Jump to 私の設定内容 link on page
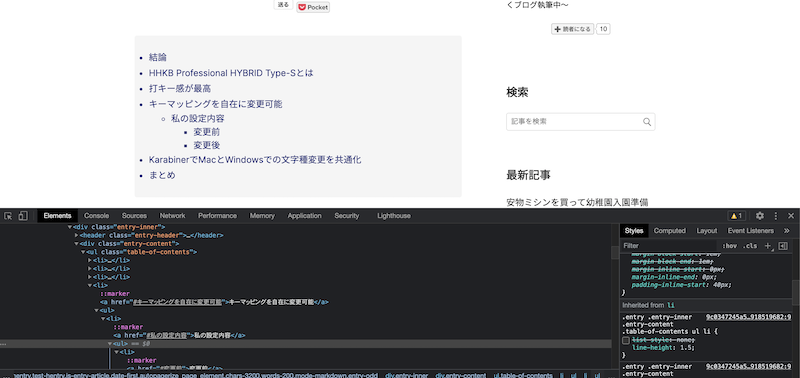Viewport: 800px width, 378px height. click(x=198, y=118)
